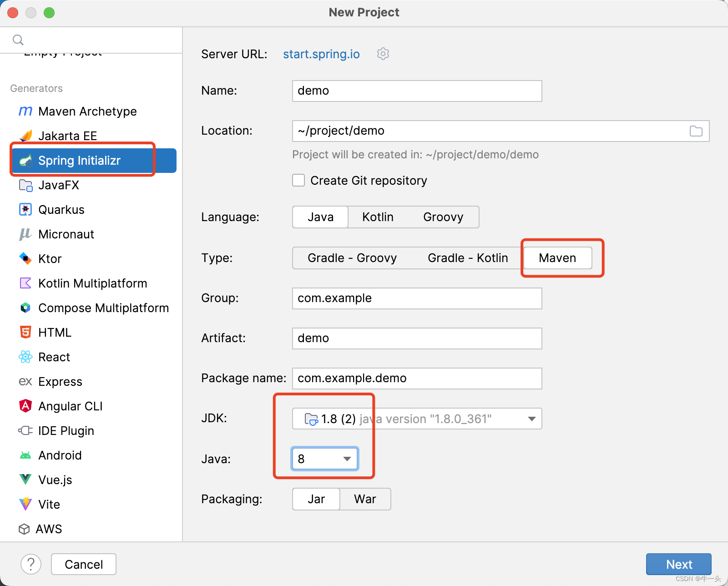Open server URL settings gear
This screenshot has width=728, height=586.
click(x=383, y=54)
